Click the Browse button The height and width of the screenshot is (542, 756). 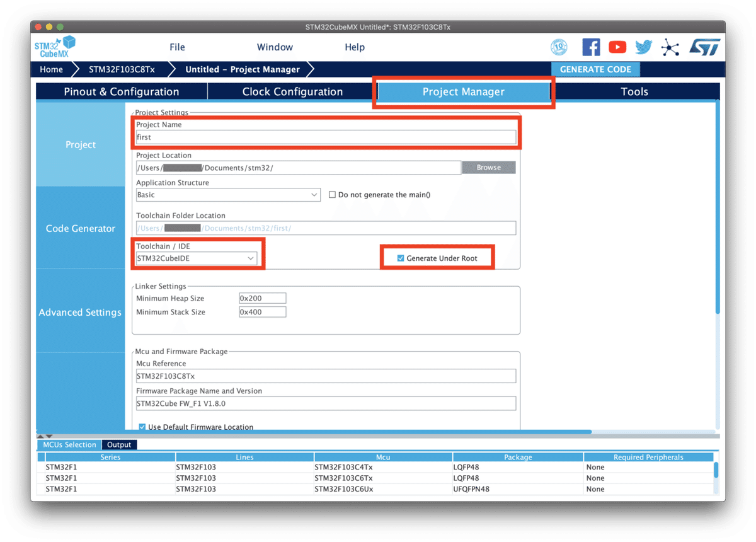(489, 168)
